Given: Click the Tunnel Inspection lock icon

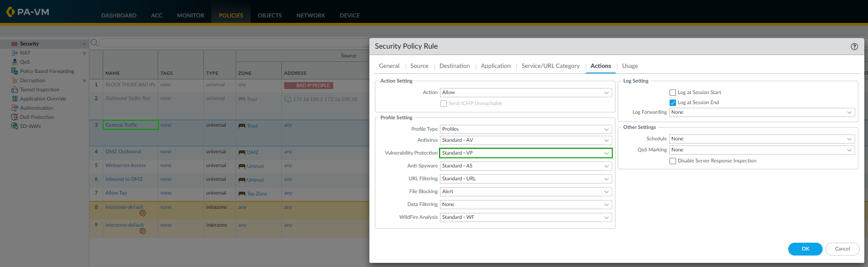Looking at the screenshot, I should click(15, 89).
